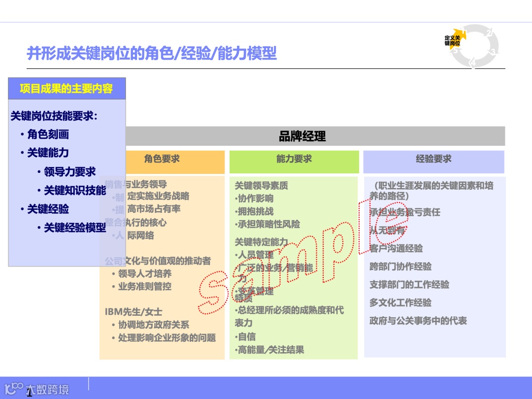Screen dimensions: 532x399
Task: Click the 关键经验 bullet
Action: click(48, 209)
